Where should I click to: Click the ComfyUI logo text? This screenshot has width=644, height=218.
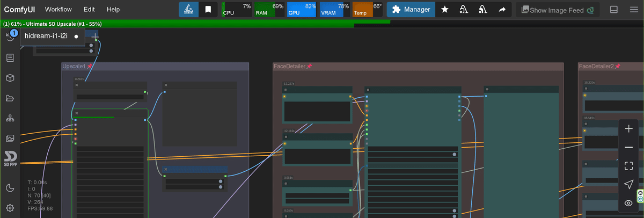coord(20,10)
